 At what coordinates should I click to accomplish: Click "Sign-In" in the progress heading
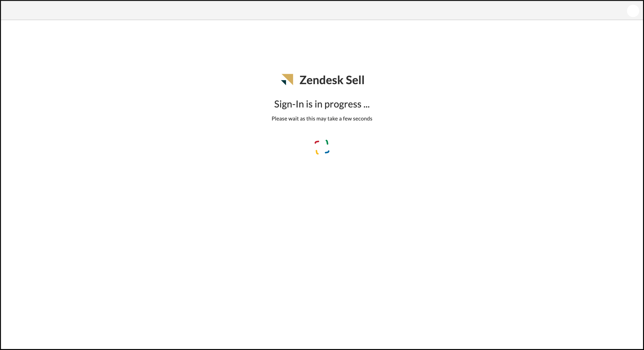289,104
